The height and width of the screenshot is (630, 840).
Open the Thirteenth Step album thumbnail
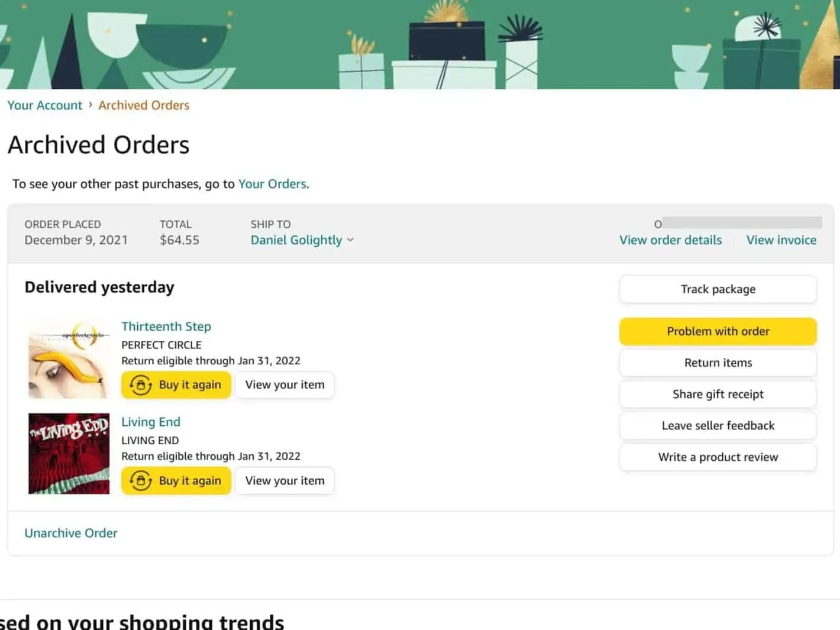pos(68,358)
